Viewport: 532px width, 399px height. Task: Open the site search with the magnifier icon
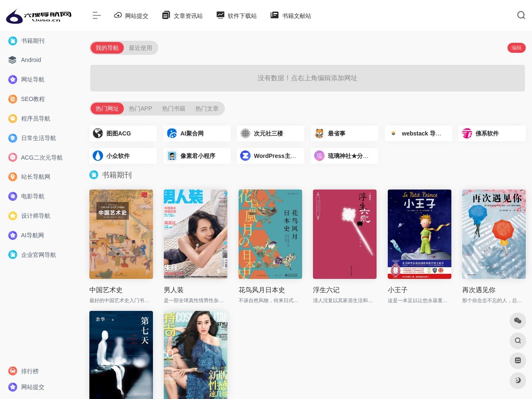tap(521, 15)
